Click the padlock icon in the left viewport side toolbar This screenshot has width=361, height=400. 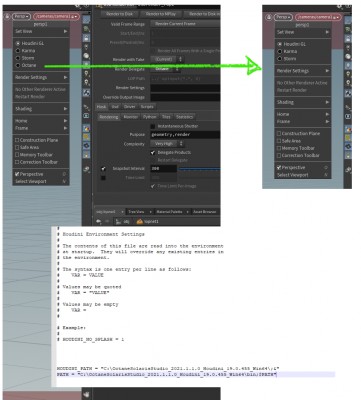click(86, 38)
